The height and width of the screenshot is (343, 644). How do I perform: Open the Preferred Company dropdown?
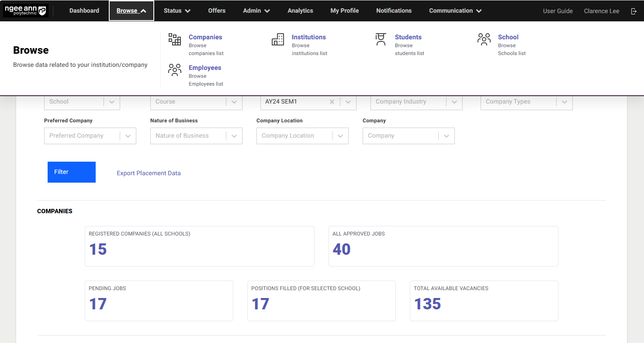(x=128, y=136)
